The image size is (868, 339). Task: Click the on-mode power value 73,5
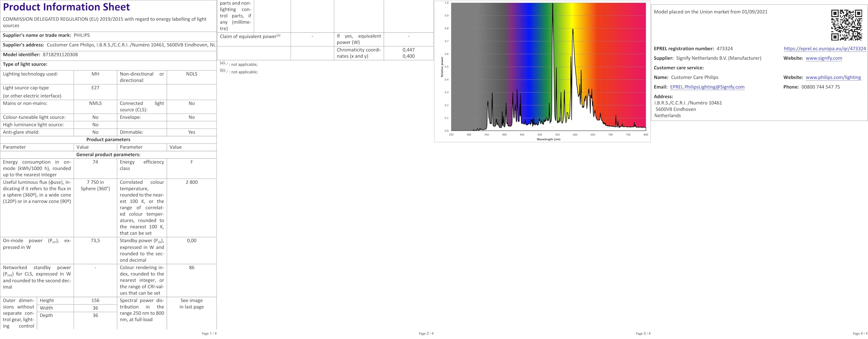[95, 241]
